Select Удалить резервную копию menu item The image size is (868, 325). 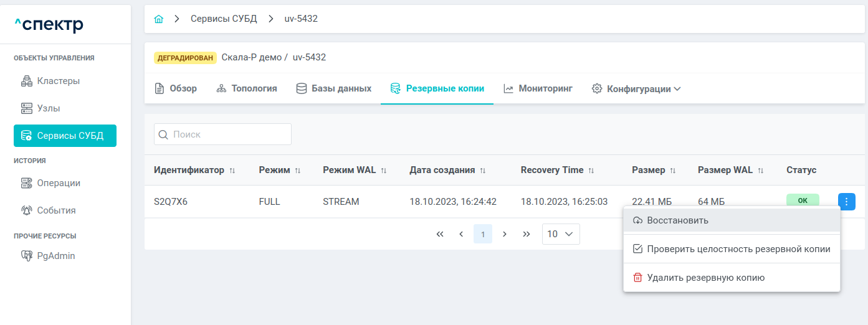pyautogui.click(x=705, y=278)
